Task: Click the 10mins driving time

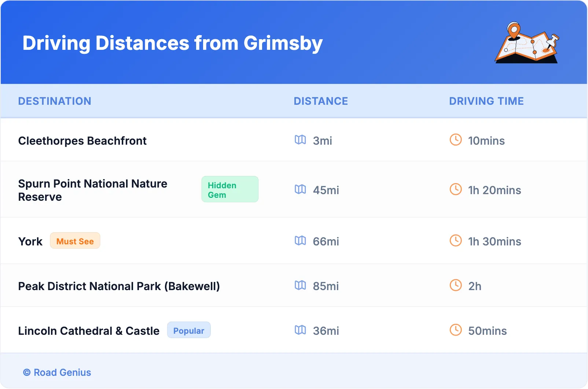Action: click(x=486, y=141)
